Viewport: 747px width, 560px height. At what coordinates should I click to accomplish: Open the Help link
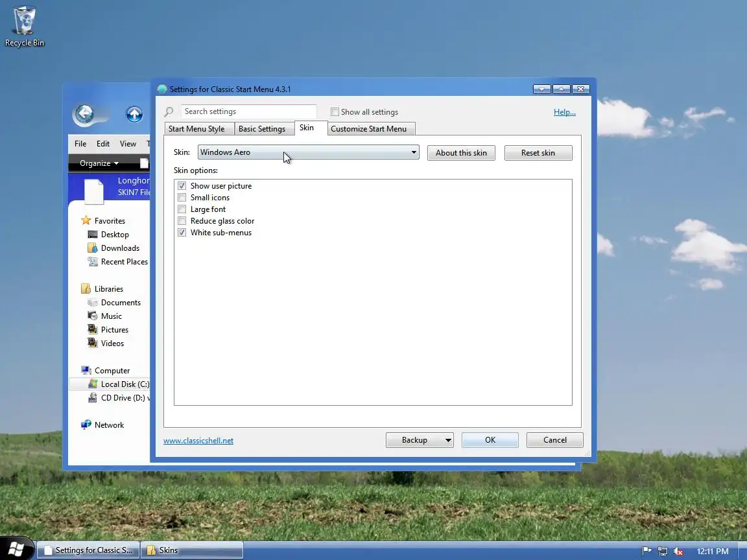[x=565, y=112]
